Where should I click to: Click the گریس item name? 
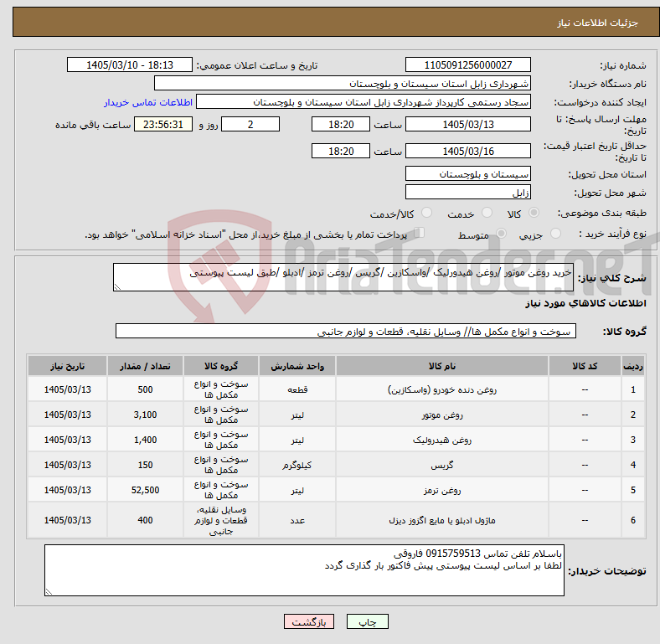pyautogui.click(x=442, y=465)
